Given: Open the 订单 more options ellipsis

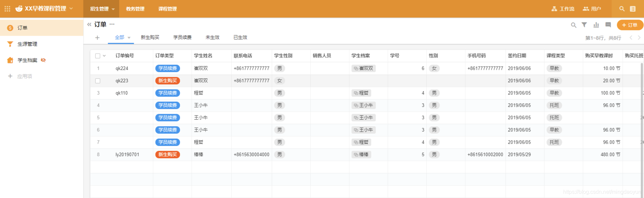Looking at the screenshot, I should (x=112, y=24).
